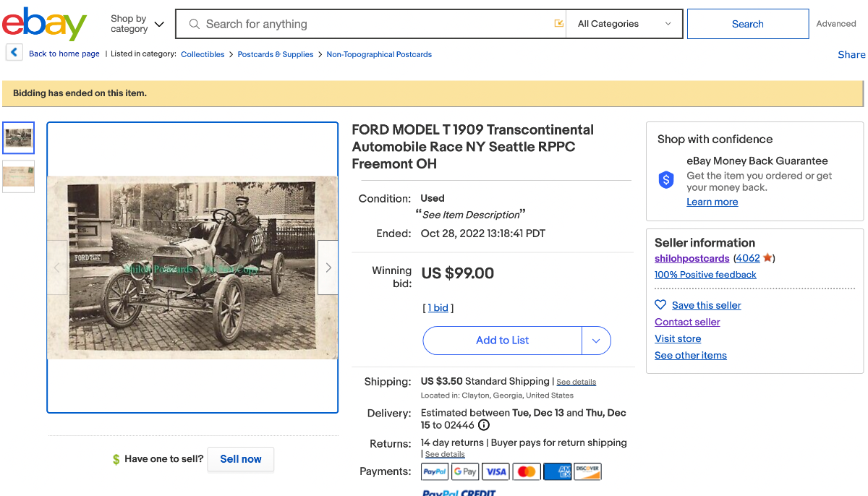Click the eBay logo
The height and width of the screenshot is (496, 868).
(44, 25)
